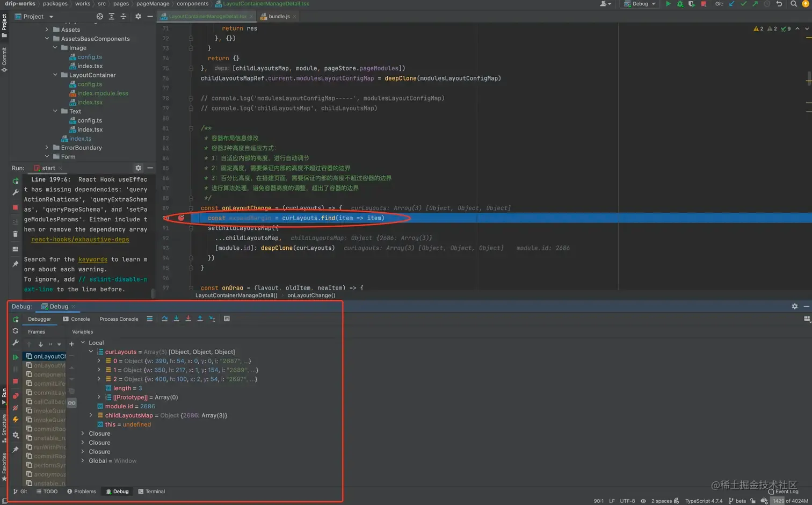Expand the ErrorBoundary folder
Screen dimensions: 812x505
(x=47, y=148)
